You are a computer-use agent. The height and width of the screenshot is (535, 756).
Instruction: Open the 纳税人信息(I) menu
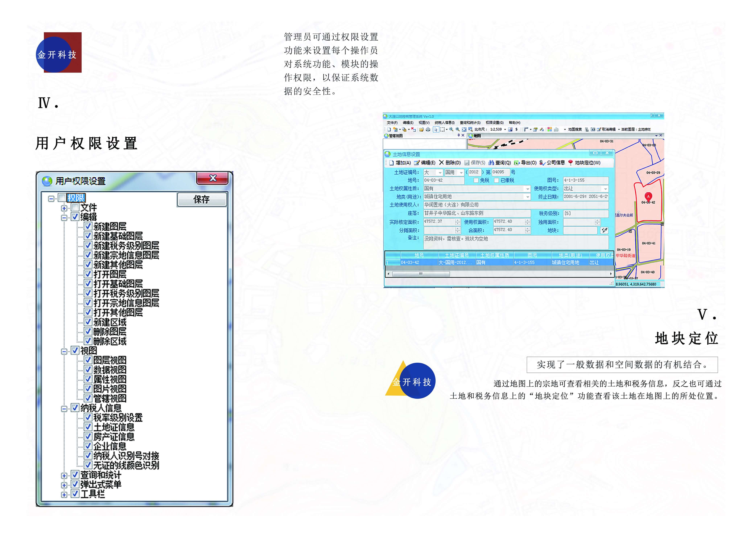444,122
